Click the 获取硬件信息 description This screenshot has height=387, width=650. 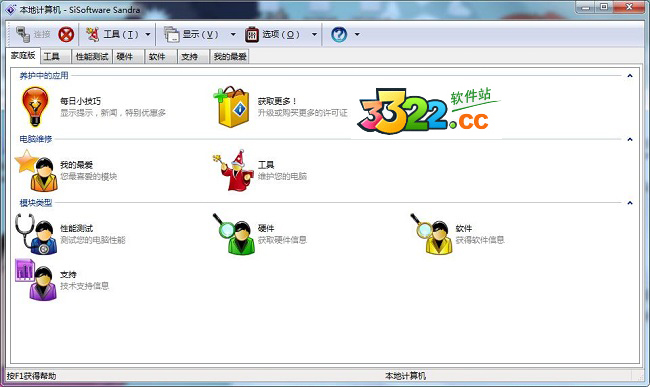(282, 240)
